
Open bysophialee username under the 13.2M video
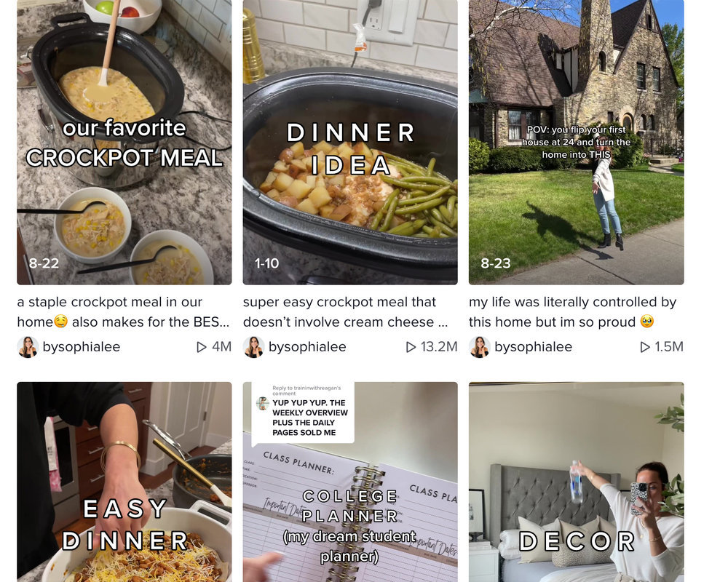307,347
